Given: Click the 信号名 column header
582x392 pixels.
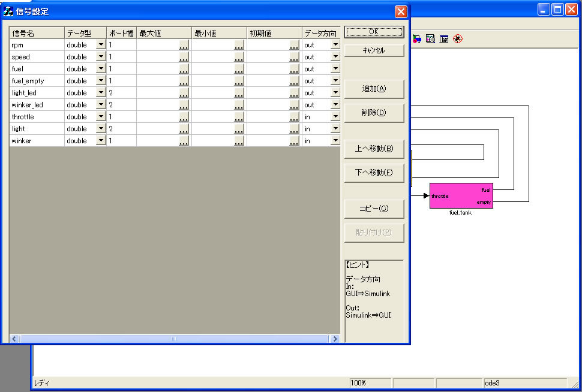Looking at the screenshot, I should point(37,34).
